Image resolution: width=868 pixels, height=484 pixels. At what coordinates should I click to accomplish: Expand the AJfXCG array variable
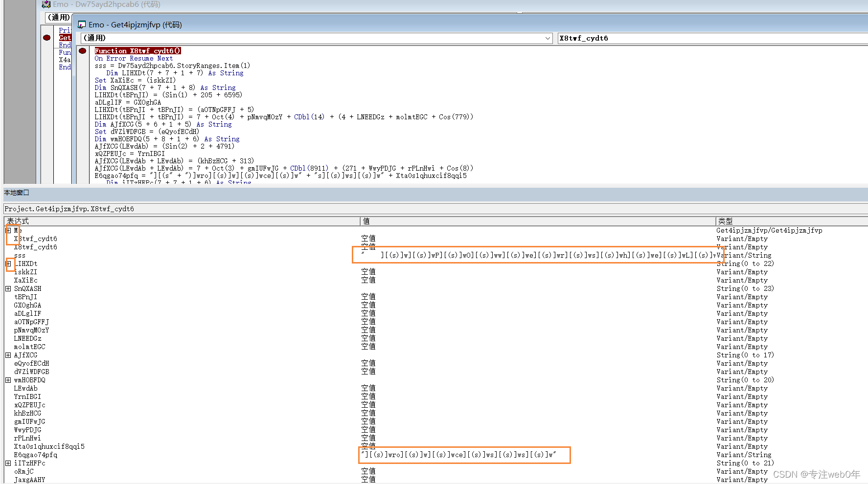pos(8,355)
